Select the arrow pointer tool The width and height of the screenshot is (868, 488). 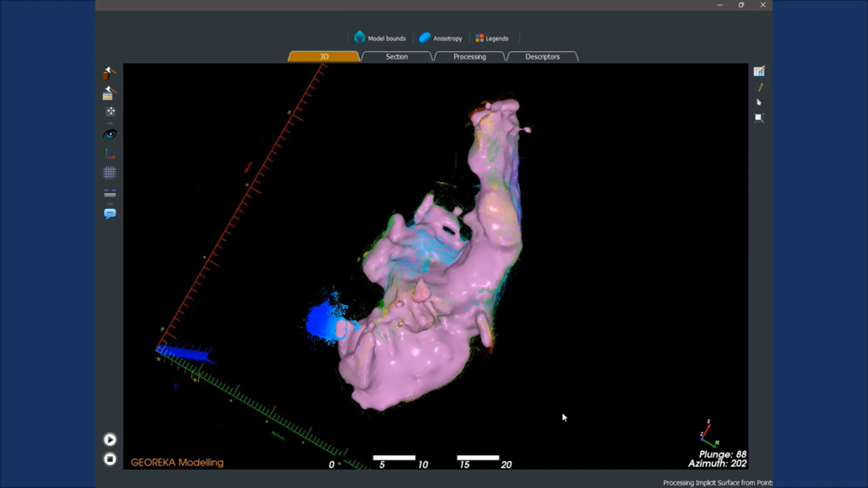click(x=759, y=103)
